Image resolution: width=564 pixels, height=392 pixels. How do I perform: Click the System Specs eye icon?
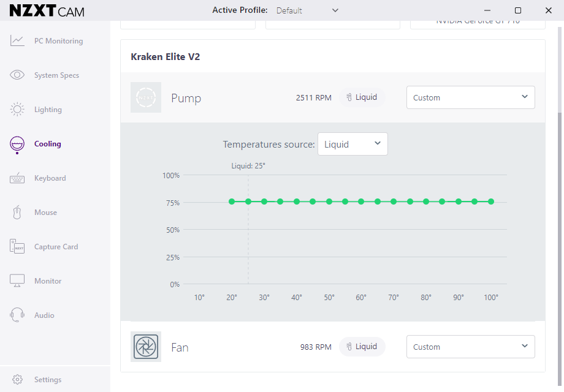(17, 75)
